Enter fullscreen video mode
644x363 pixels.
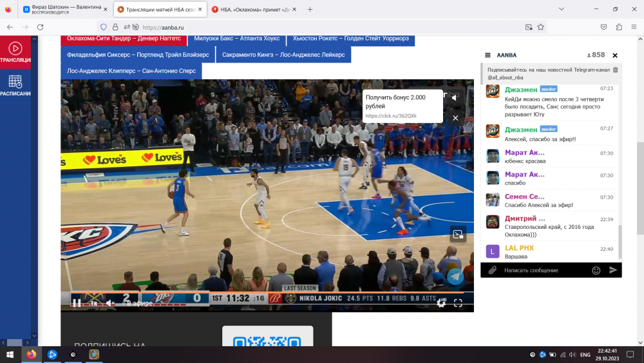(x=458, y=303)
